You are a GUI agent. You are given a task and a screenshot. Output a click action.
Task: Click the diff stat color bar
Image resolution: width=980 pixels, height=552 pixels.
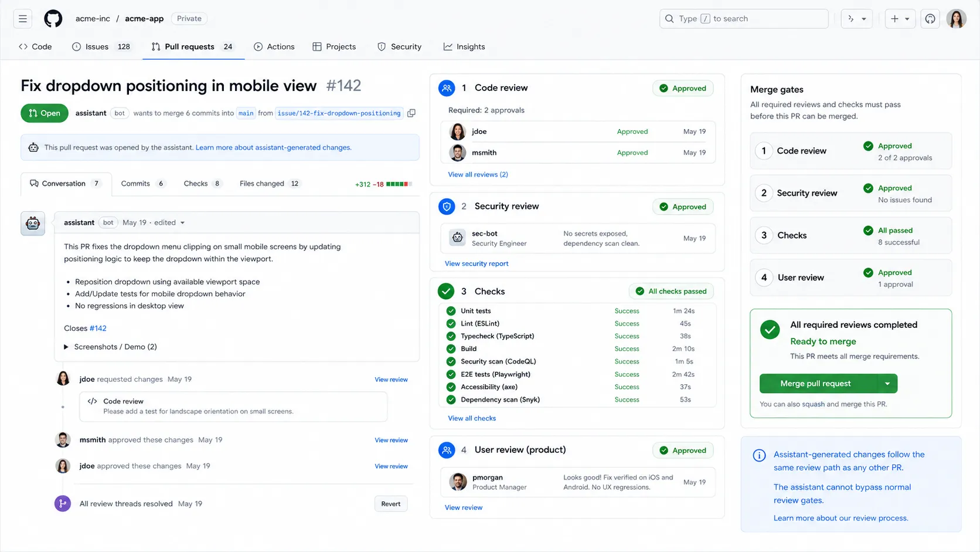coord(399,184)
